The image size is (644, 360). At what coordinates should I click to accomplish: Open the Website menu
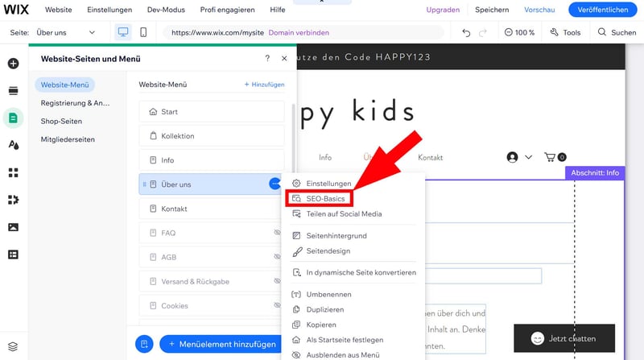pos(58,10)
